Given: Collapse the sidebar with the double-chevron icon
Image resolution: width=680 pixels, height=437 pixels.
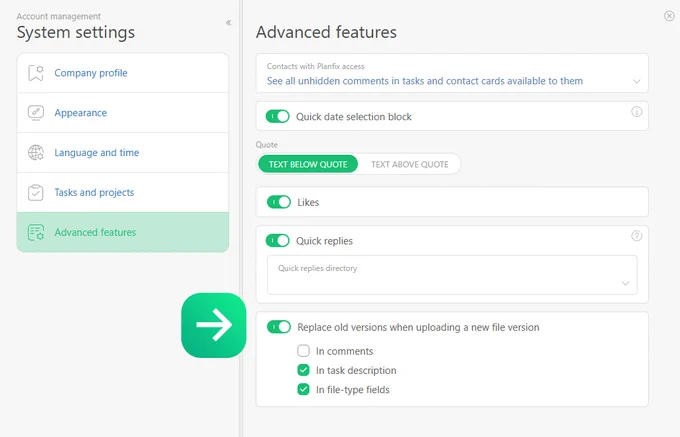Looking at the screenshot, I should tap(229, 23).
